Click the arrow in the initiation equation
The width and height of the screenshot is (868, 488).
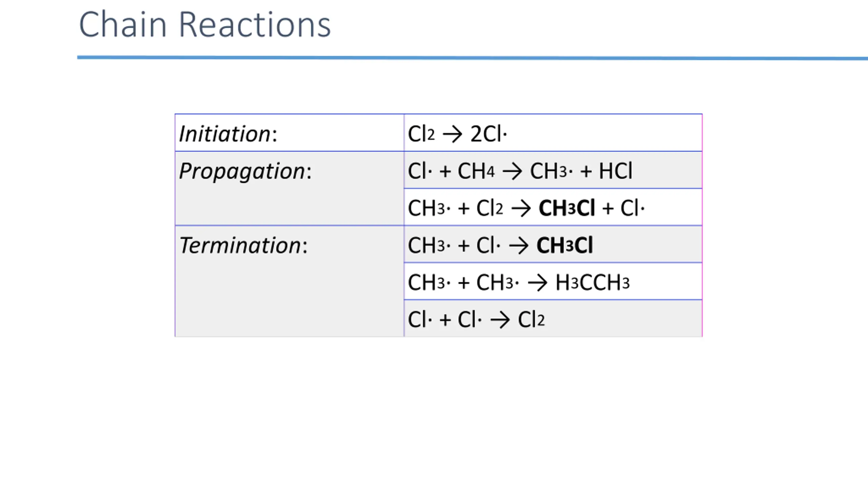(452, 135)
